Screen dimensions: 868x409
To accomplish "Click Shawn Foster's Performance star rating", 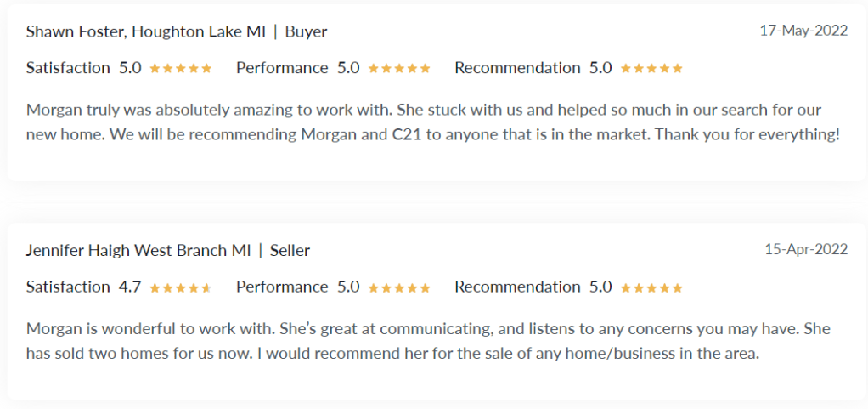I will [x=399, y=69].
